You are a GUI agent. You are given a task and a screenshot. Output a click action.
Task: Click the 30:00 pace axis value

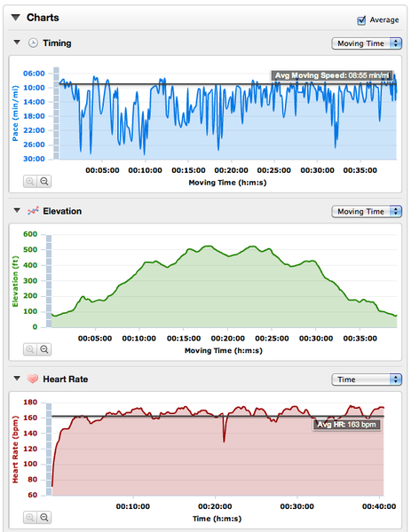pyautogui.click(x=34, y=159)
